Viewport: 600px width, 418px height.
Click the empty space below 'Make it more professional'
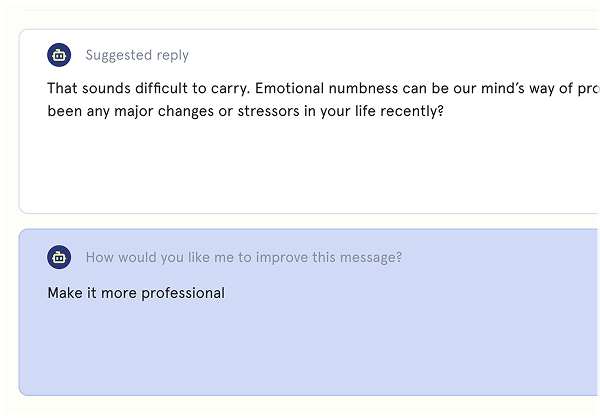pyautogui.click(x=300, y=350)
